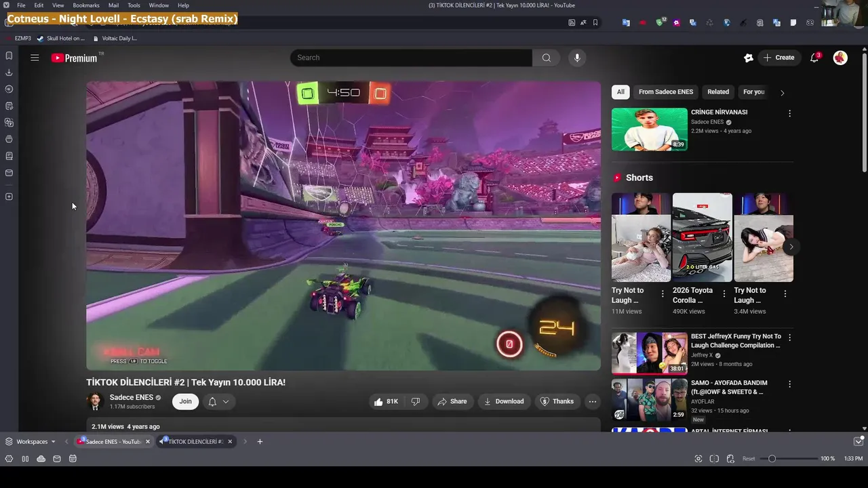Open the account avatar menu
This screenshot has width=868, height=488.
click(x=840, y=58)
